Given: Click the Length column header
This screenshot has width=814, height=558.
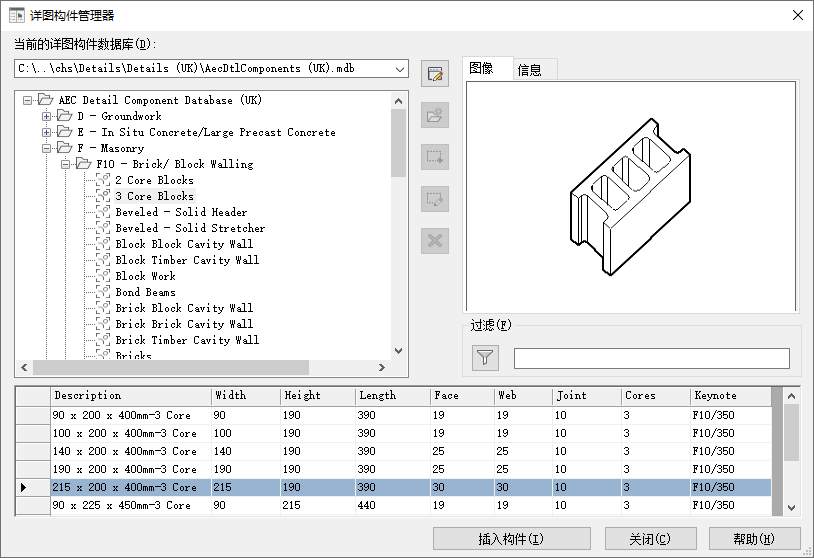Looking at the screenshot, I should point(393,396).
